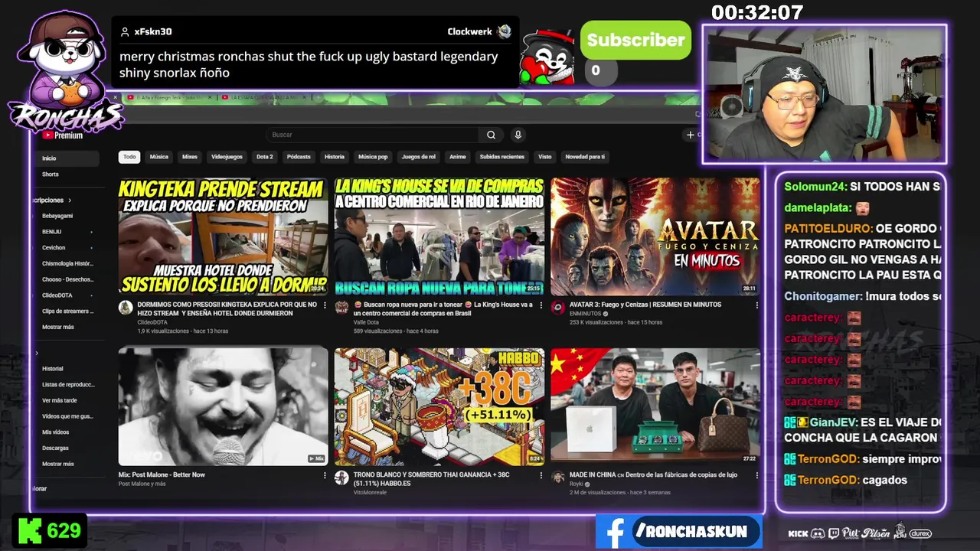Open the Valle Dota channel avatar
The image size is (980, 551).
(341, 308)
